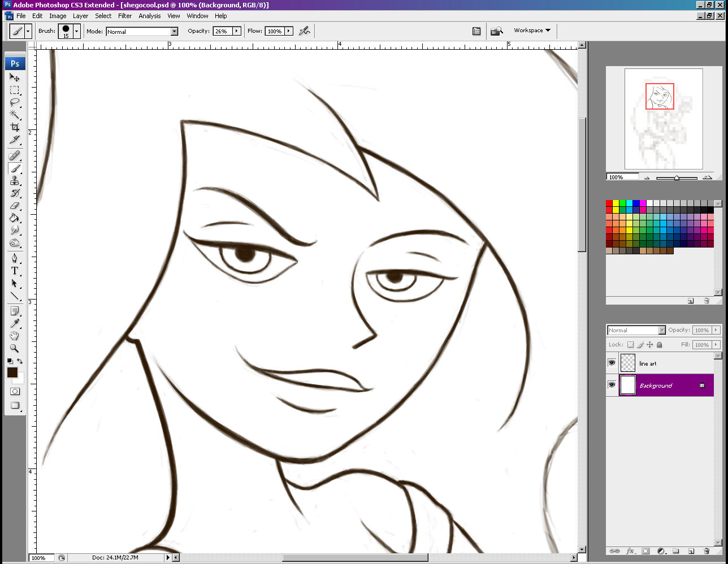Select the Lasso tool
728x564 pixels.
coord(15,102)
